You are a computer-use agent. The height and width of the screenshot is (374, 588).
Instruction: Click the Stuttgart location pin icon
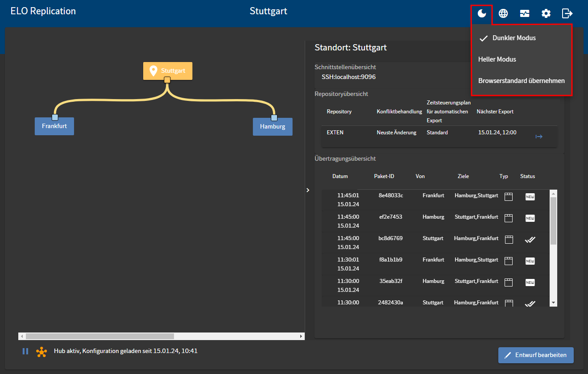click(153, 71)
